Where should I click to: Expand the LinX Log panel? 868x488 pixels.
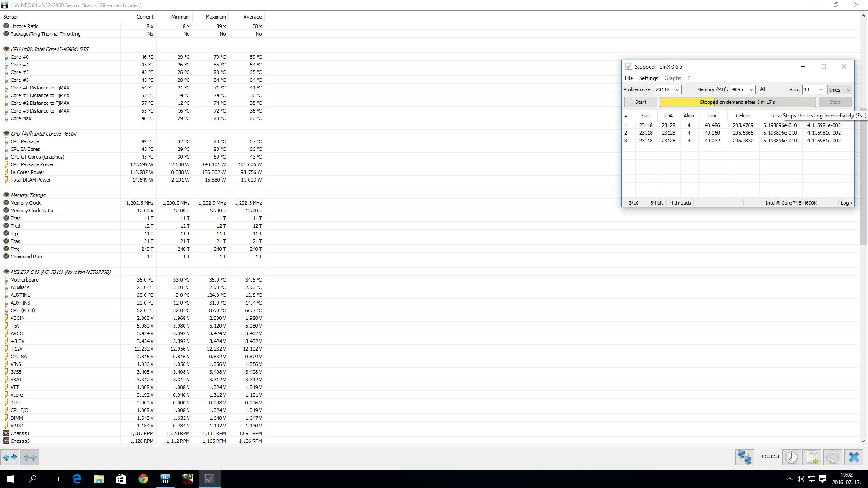pos(846,203)
